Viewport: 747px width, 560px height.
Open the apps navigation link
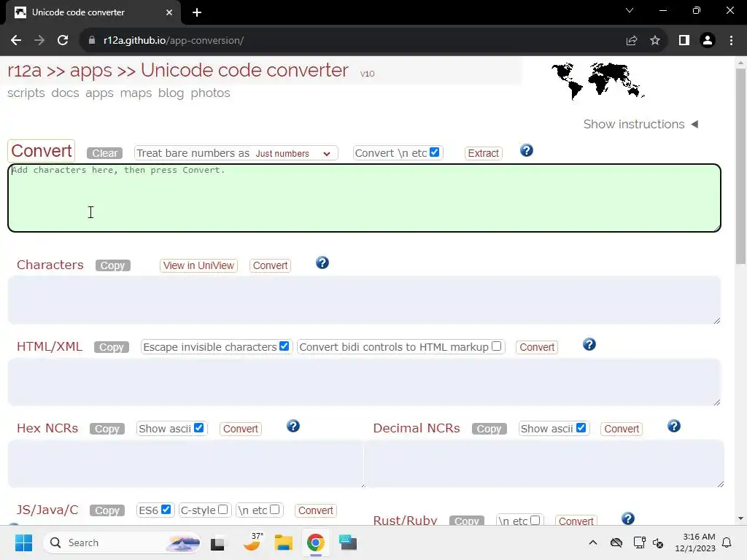point(99,93)
